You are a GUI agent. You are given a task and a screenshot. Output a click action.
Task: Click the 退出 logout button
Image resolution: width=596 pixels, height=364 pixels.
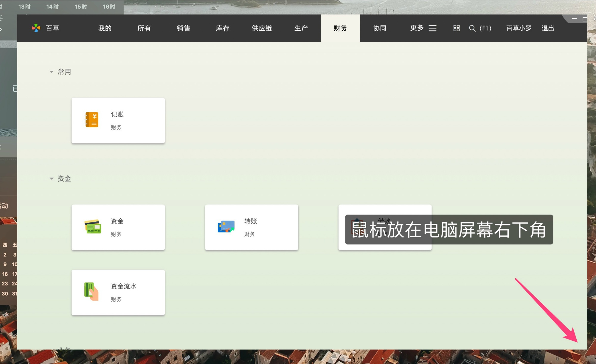coord(548,28)
